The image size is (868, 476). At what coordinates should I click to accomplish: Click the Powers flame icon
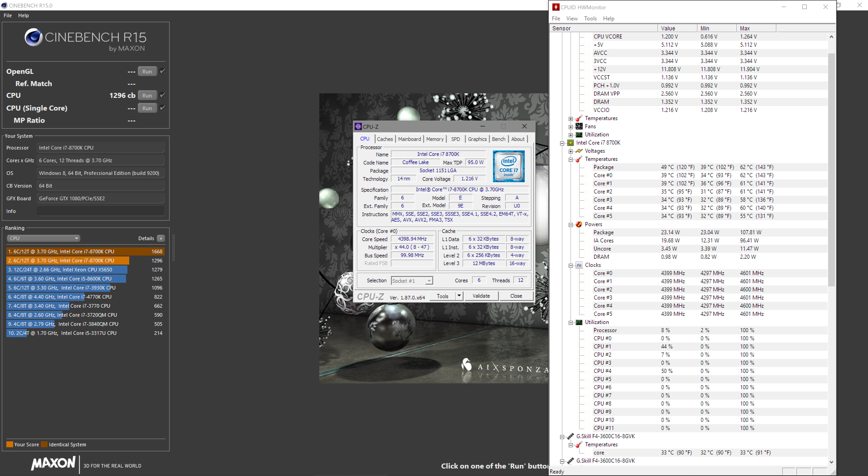pos(579,224)
